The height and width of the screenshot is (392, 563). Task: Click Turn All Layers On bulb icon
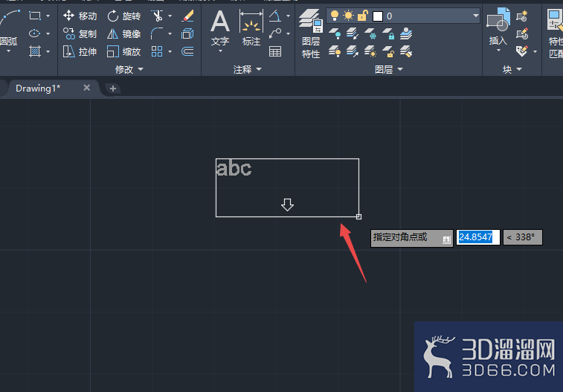pos(335,51)
